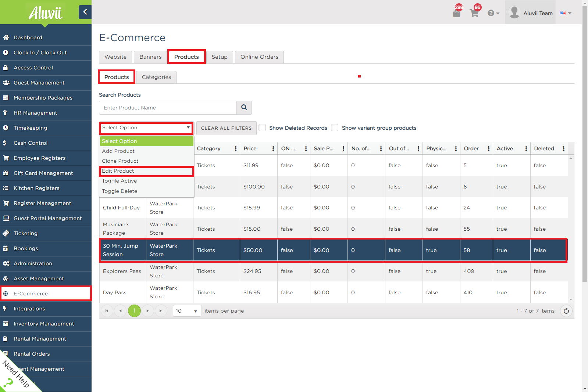588x392 pixels.
Task: Select page 1 in the pager
Action: point(135,311)
